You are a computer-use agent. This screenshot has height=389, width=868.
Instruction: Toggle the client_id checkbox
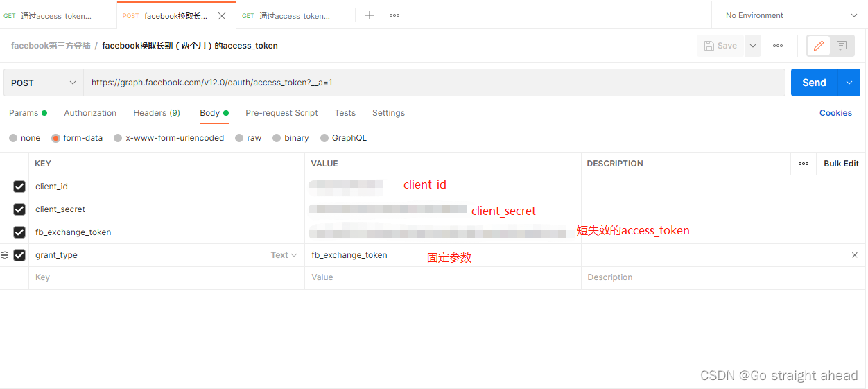(x=19, y=187)
